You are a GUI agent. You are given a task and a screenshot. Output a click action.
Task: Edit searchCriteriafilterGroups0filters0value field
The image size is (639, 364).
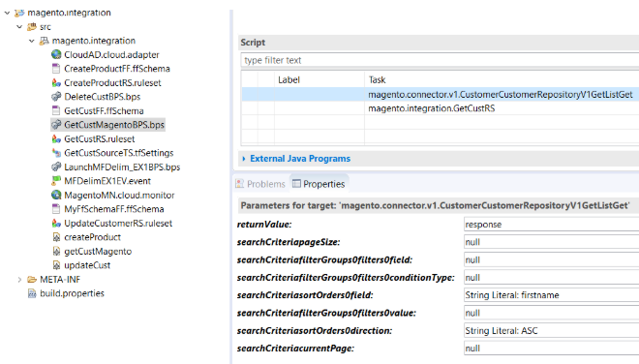point(552,313)
